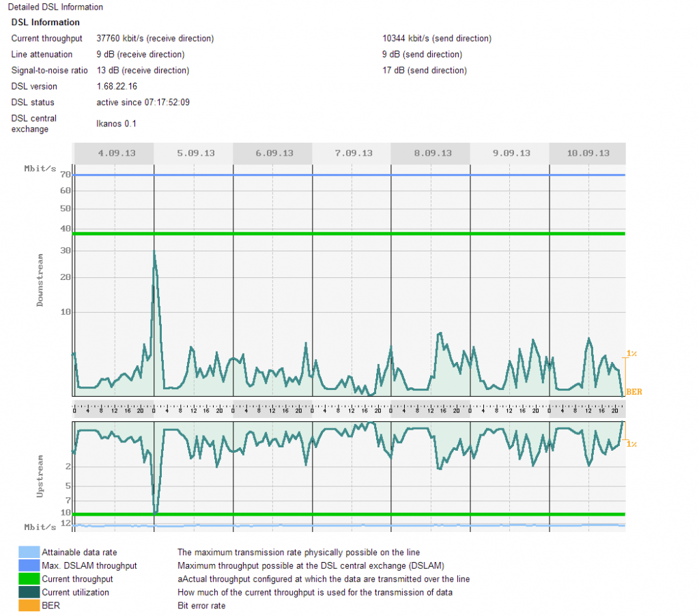The height and width of the screenshot is (616, 699).
Task: Select the 5.09.13 date column header
Action: tap(195, 153)
